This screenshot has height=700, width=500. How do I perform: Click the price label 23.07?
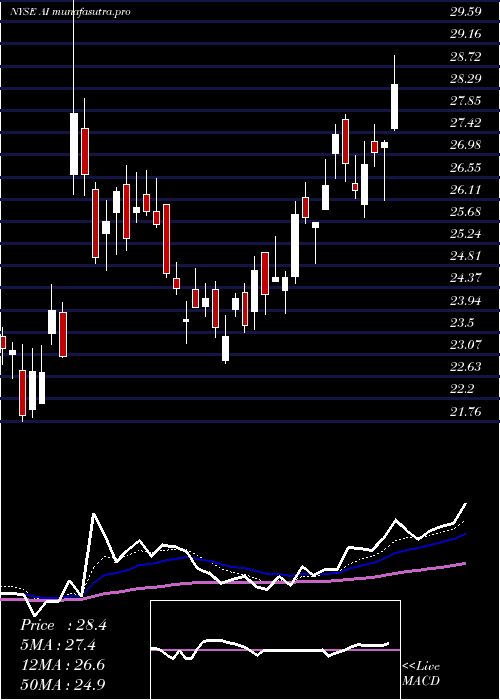466,345
